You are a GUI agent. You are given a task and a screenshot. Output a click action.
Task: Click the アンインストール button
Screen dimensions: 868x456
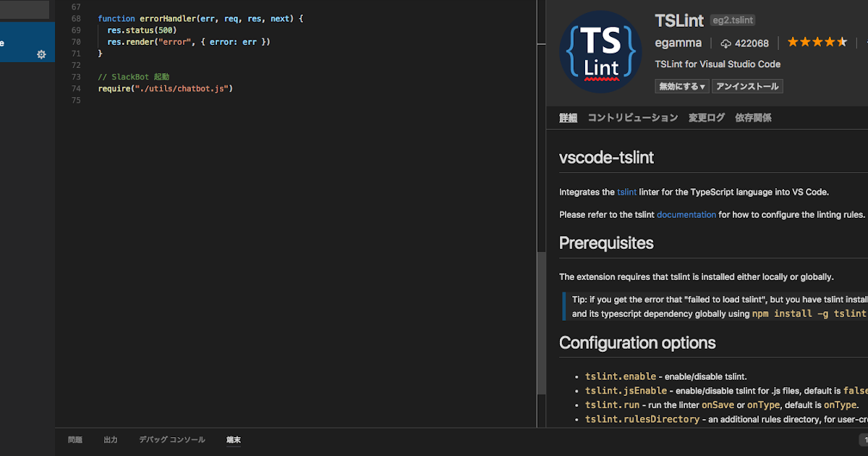[747, 85]
